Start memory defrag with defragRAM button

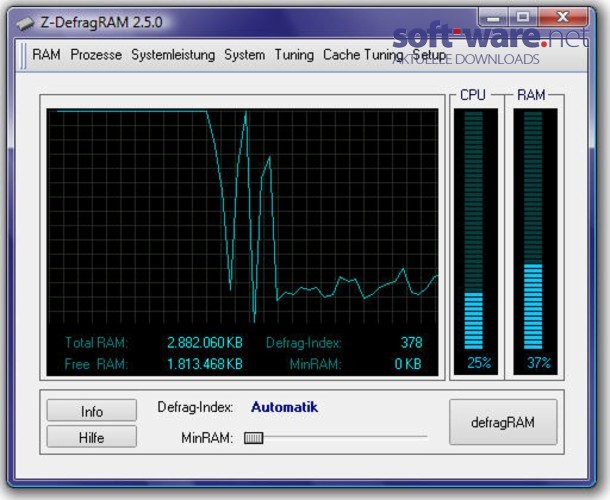point(503,422)
